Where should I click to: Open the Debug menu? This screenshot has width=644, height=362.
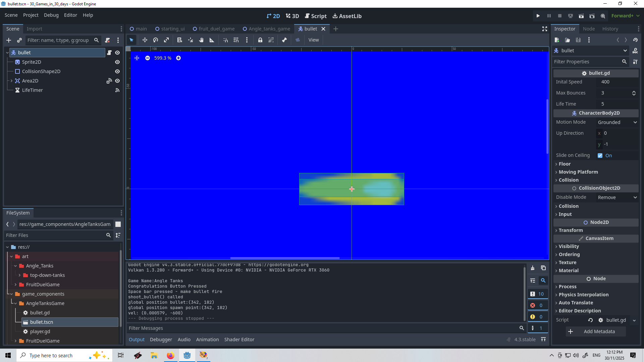click(51, 15)
